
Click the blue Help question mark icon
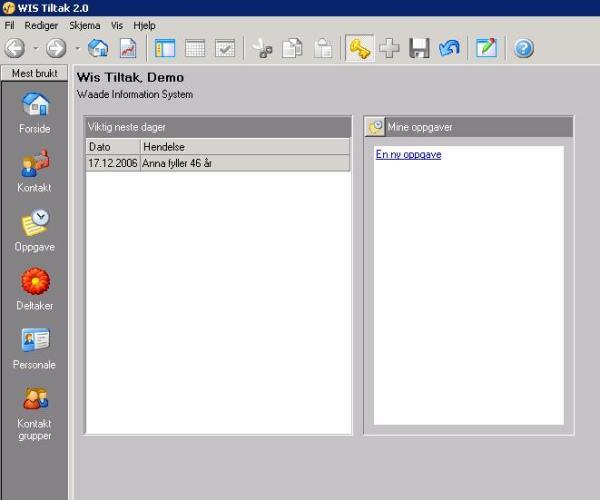523,48
